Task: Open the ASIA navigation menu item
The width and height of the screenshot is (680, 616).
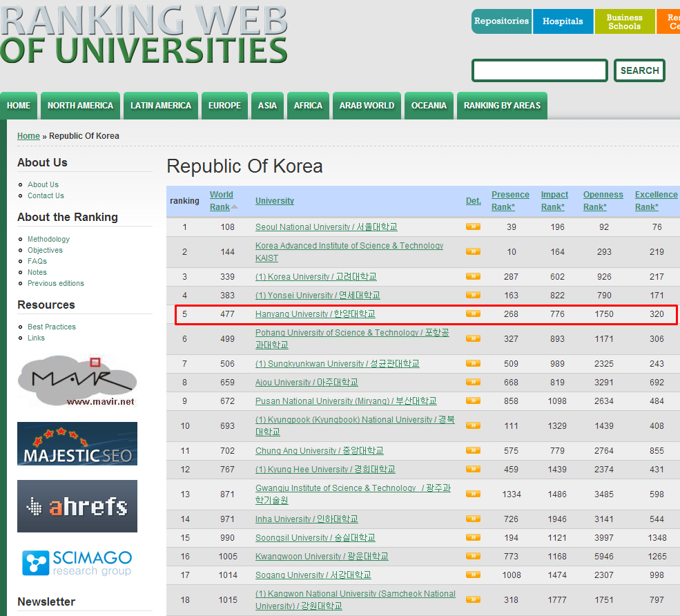Action: (x=267, y=106)
